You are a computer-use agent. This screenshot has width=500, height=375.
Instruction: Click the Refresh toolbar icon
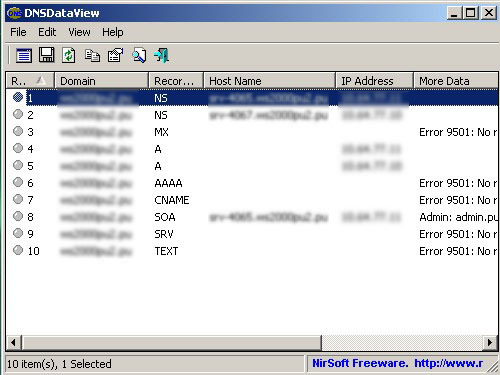click(69, 55)
